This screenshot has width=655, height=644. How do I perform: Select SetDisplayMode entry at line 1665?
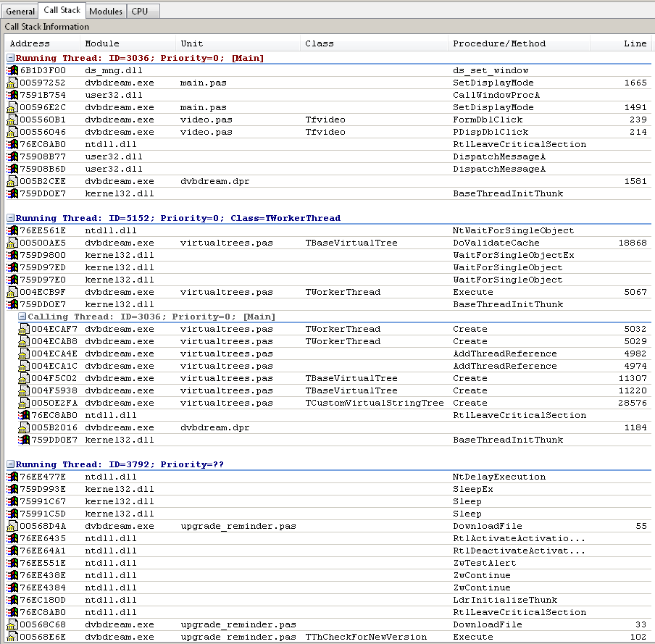pos(493,83)
